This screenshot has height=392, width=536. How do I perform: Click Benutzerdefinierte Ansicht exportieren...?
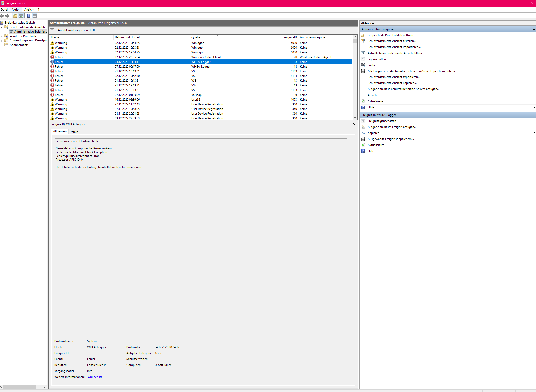(394, 77)
